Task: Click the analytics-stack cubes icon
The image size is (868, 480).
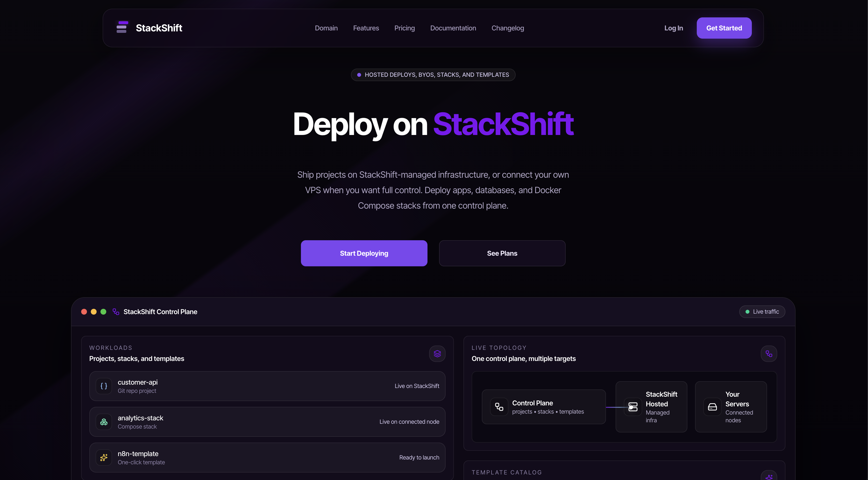Action: pos(104,421)
